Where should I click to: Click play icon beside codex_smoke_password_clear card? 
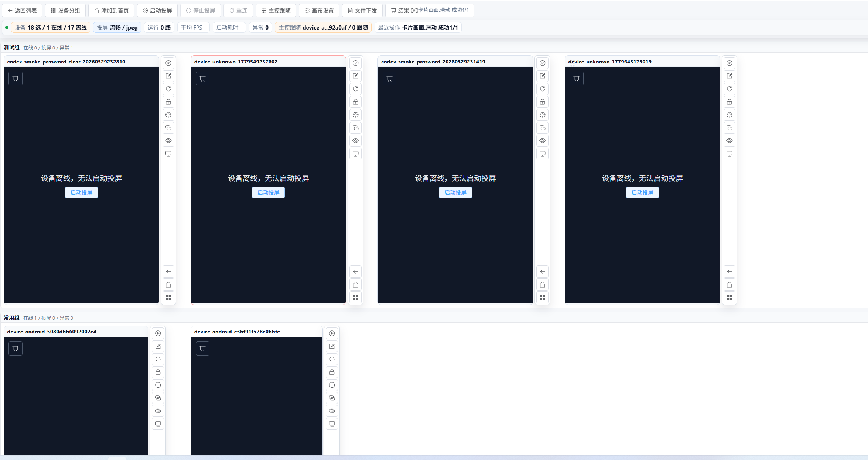168,63
